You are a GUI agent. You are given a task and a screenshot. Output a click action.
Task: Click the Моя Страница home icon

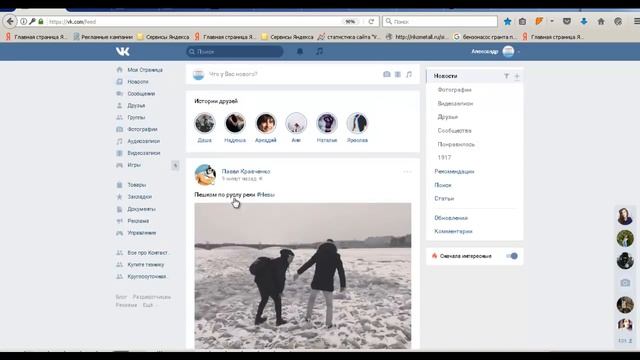(120, 70)
